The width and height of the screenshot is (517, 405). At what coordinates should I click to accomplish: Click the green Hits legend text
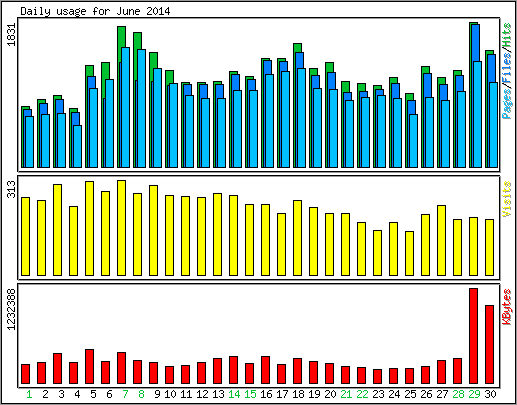click(507, 35)
